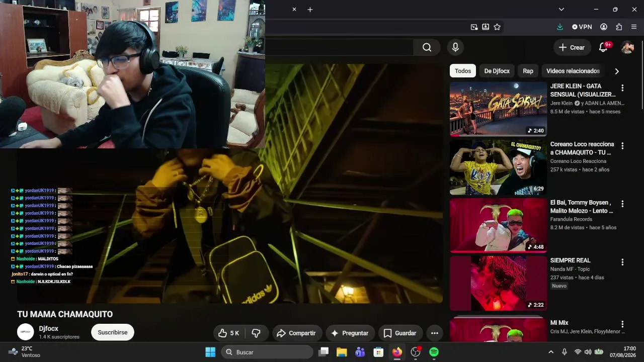This screenshot has width=644, height=362.
Task: Open the YouTube account avatar menu
Action: click(627, 47)
